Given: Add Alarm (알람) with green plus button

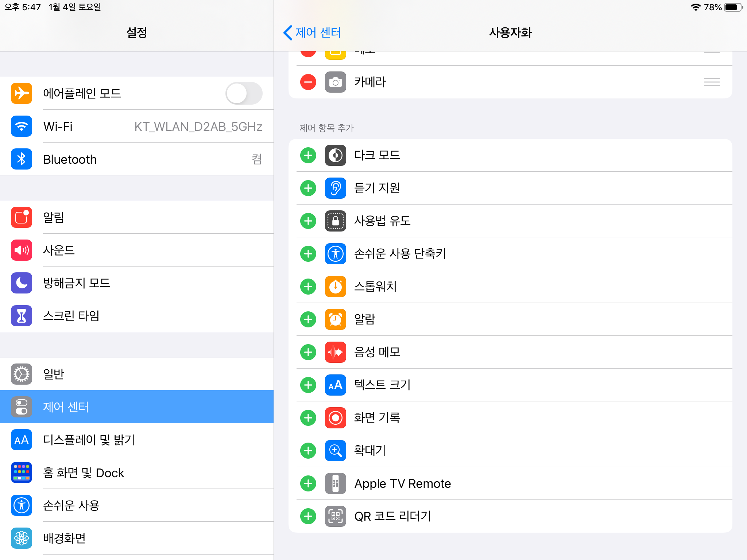Looking at the screenshot, I should tap(308, 319).
